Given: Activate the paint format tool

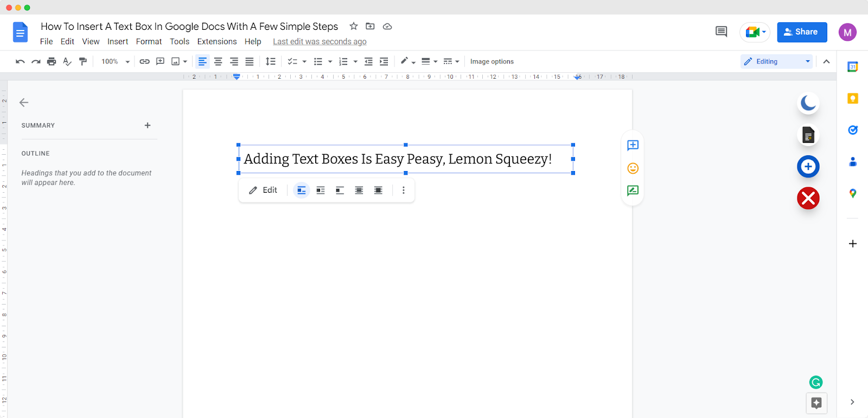Looking at the screenshot, I should [x=83, y=61].
